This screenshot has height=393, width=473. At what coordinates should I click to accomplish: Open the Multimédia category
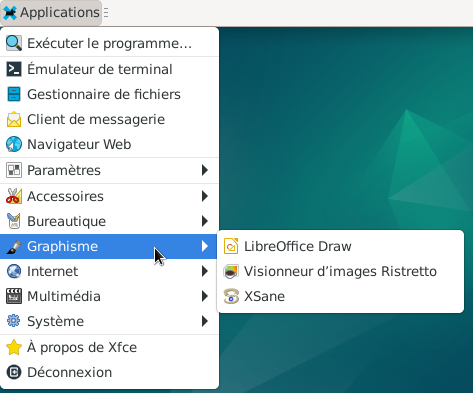click(x=109, y=296)
